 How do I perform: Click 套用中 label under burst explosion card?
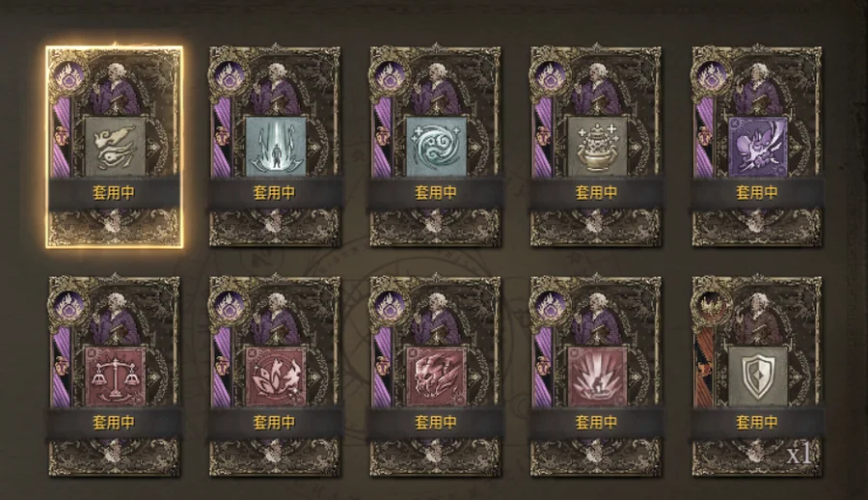click(596, 423)
